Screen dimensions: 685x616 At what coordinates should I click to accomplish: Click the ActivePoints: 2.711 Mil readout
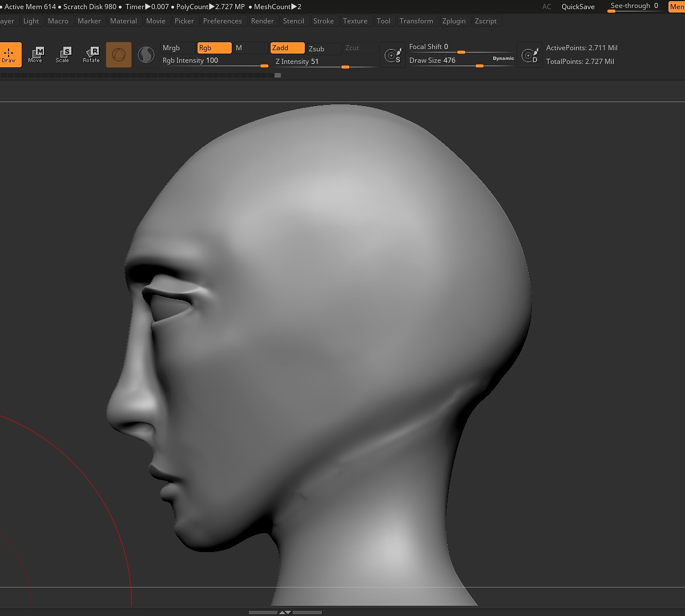[x=582, y=48]
